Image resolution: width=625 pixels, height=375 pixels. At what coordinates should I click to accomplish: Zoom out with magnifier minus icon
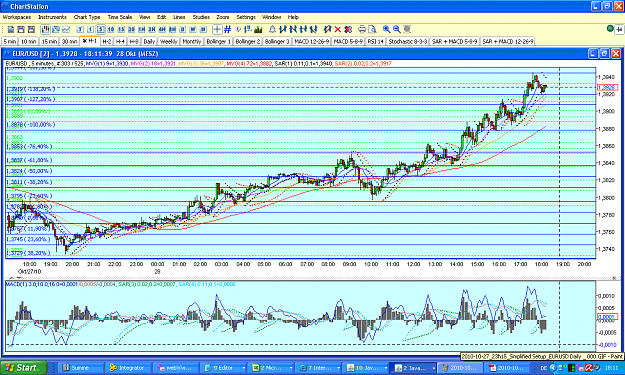point(397,29)
